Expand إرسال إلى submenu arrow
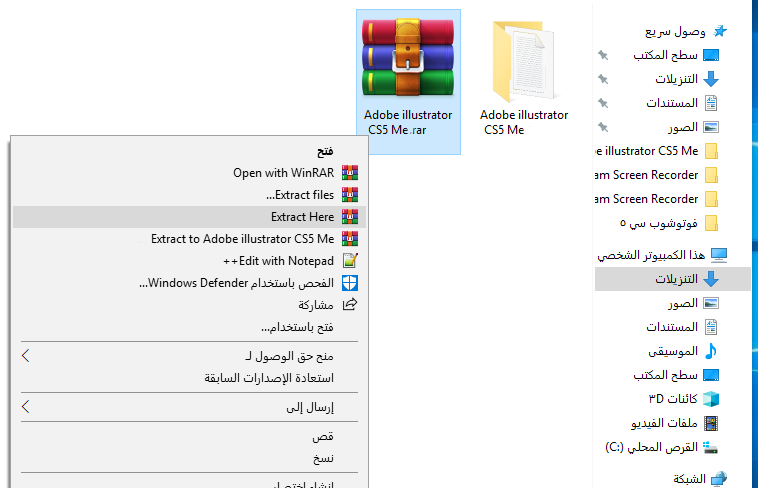Image resolution: width=758 pixels, height=488 pixels. pyautogui.click(x=26, y=407)
